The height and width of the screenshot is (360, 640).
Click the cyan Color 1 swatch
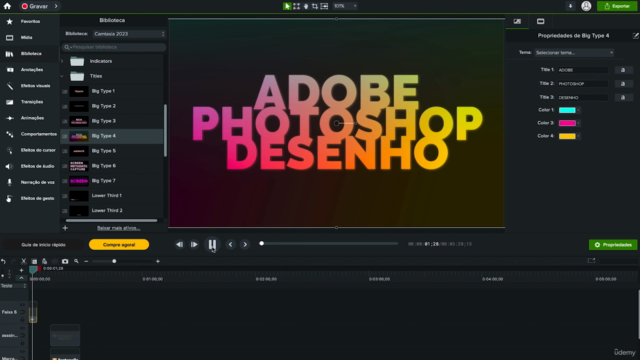[x=567, y=110]
